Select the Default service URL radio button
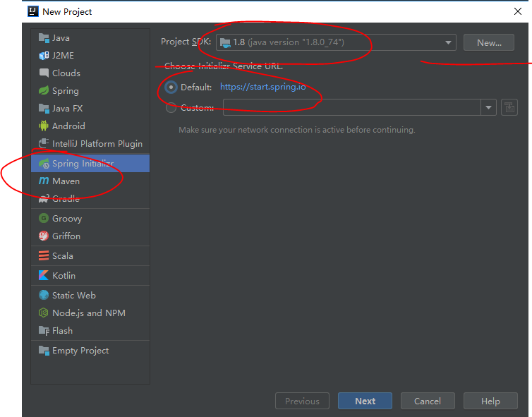Screen dimensions: 532x417 point(171,87)
